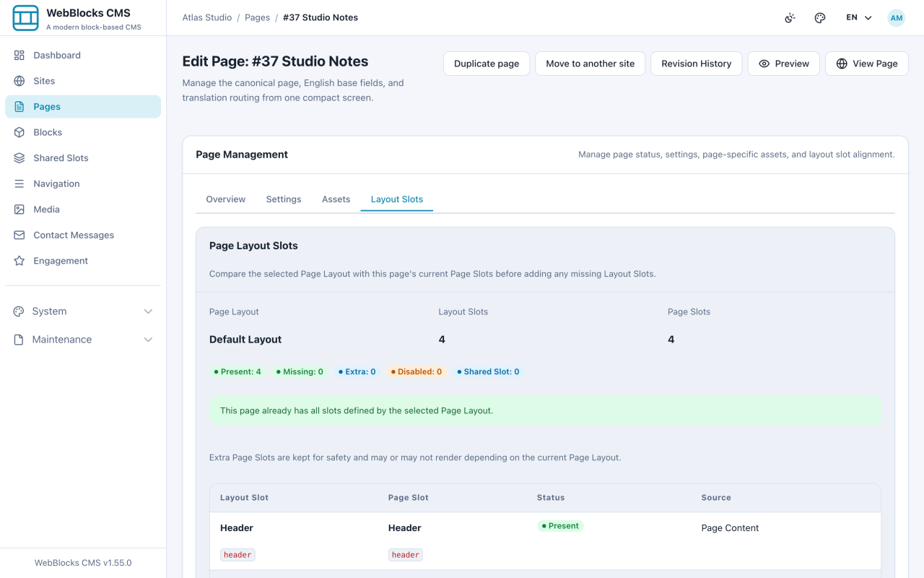
Task: Click the Navigation hamburger-lines icon
Action: pos(19,184)
